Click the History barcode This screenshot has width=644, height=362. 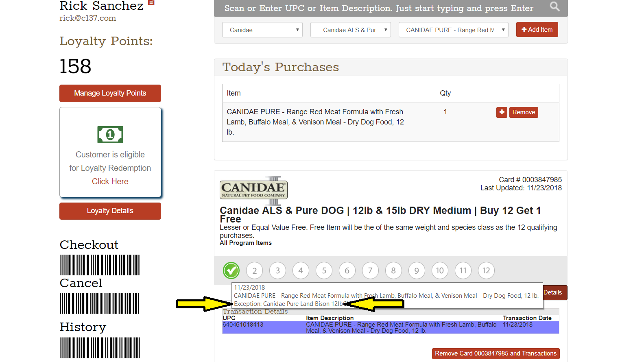[x=100, y=348]
